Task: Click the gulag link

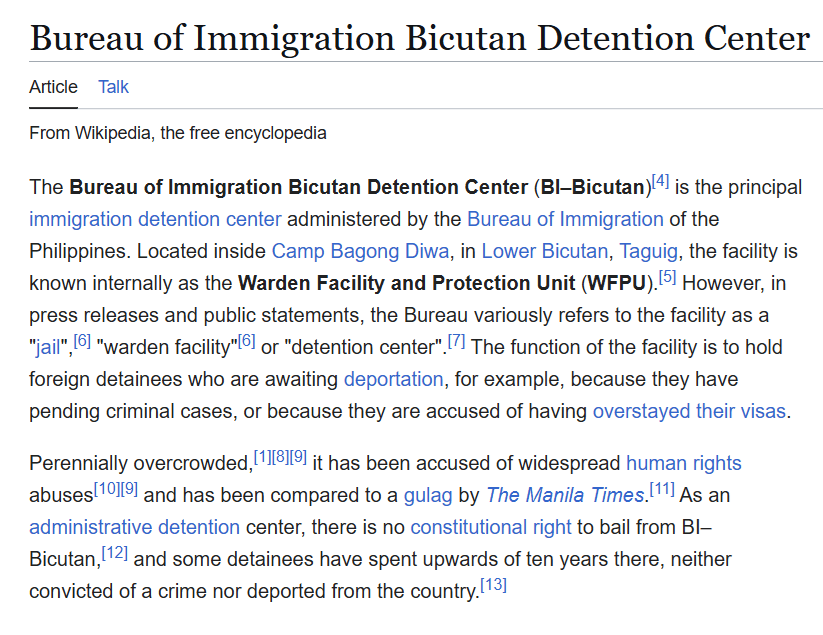Action: pos(428,495)
